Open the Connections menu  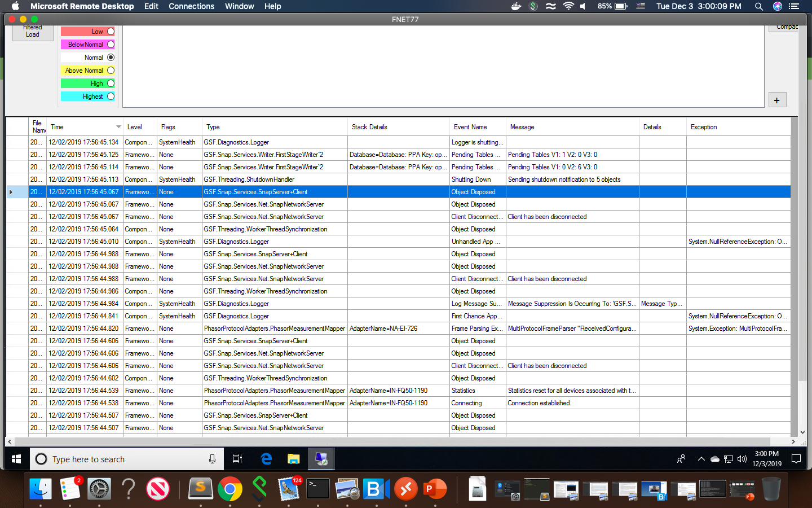(191, 6)
